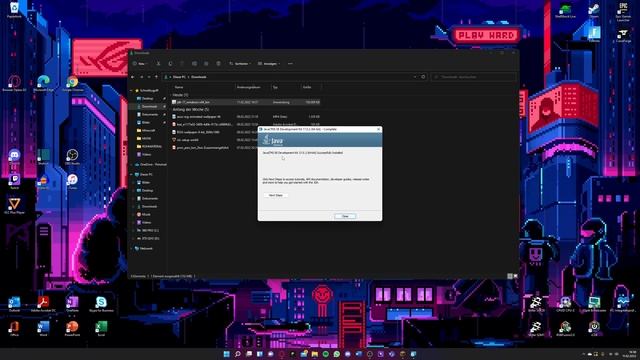The height and width of the screenshot is (360, 640).
Task: Open the iTunes desktop icon
Action: [x=73, y=181]
